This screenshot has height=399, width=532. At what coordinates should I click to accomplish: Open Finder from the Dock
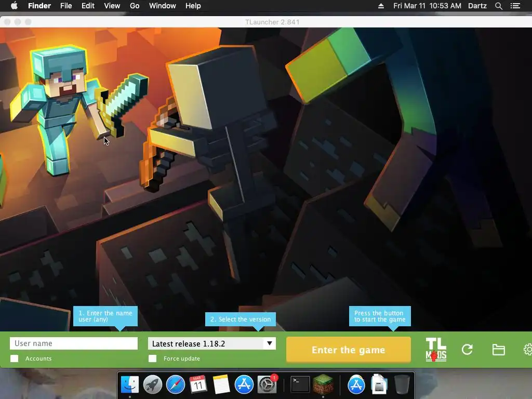click(130, 384)
